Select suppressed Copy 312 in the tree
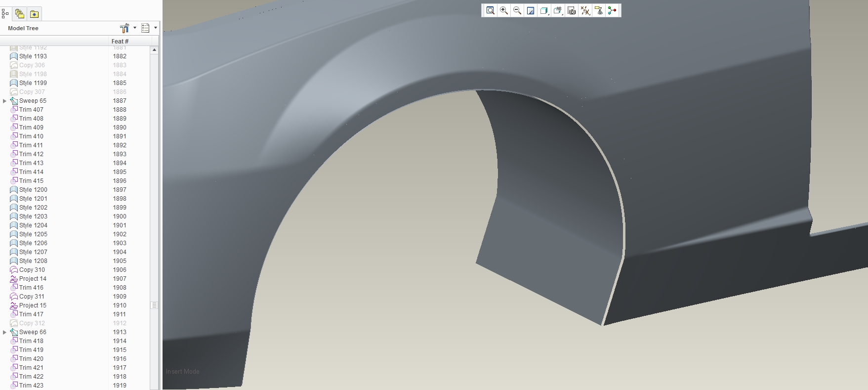The image size is (868, 390). [x=32, y=323]
